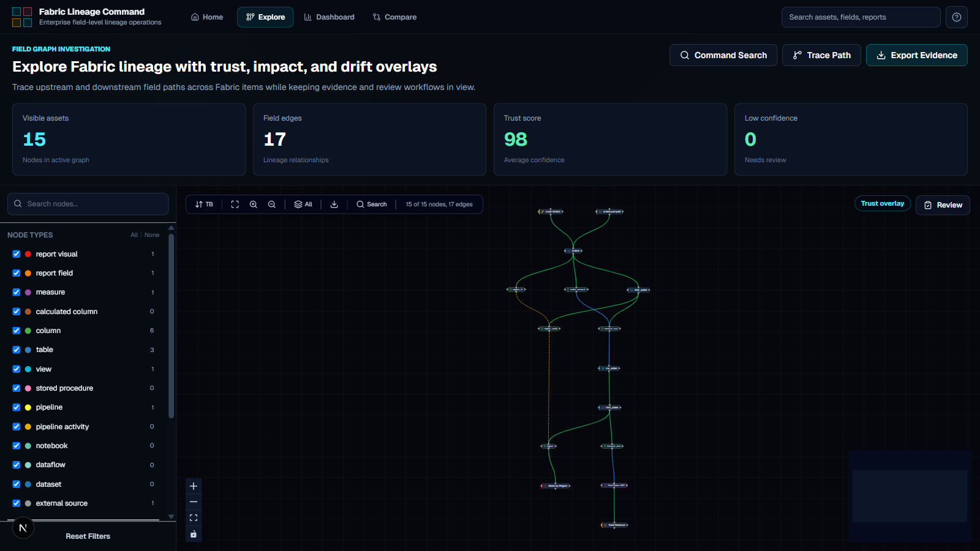Open the Review panel button
Screen dimensions: 980x551
point(943,205)
